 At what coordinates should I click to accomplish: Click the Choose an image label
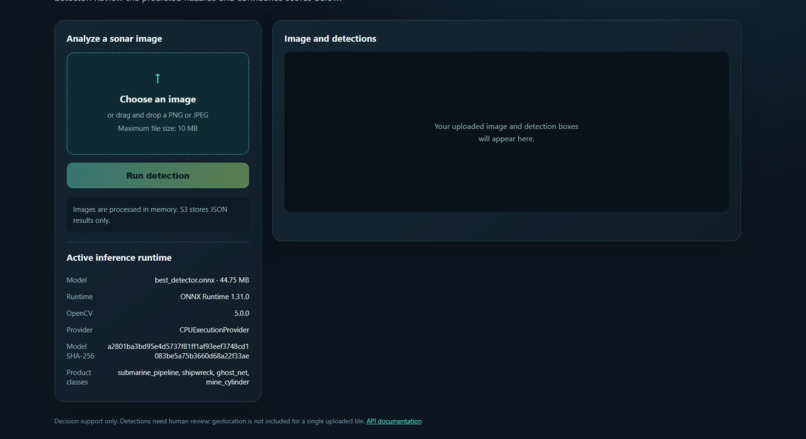click(x=158, y=99)
